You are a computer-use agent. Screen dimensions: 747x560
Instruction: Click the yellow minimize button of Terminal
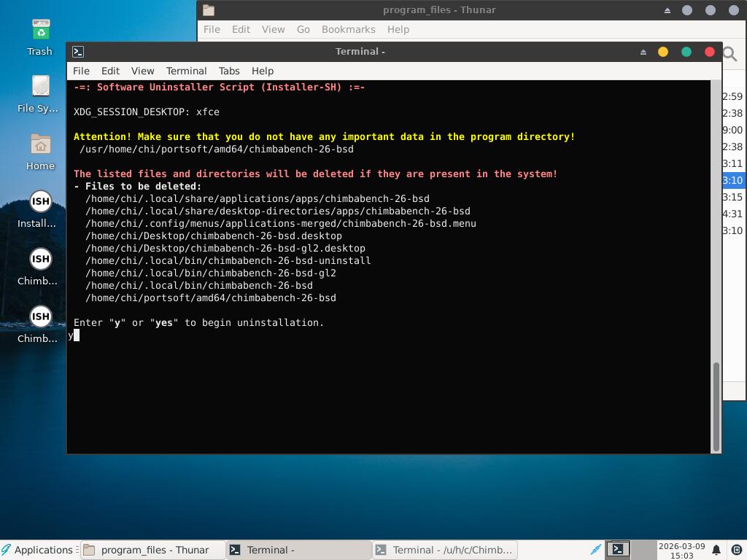662,52
